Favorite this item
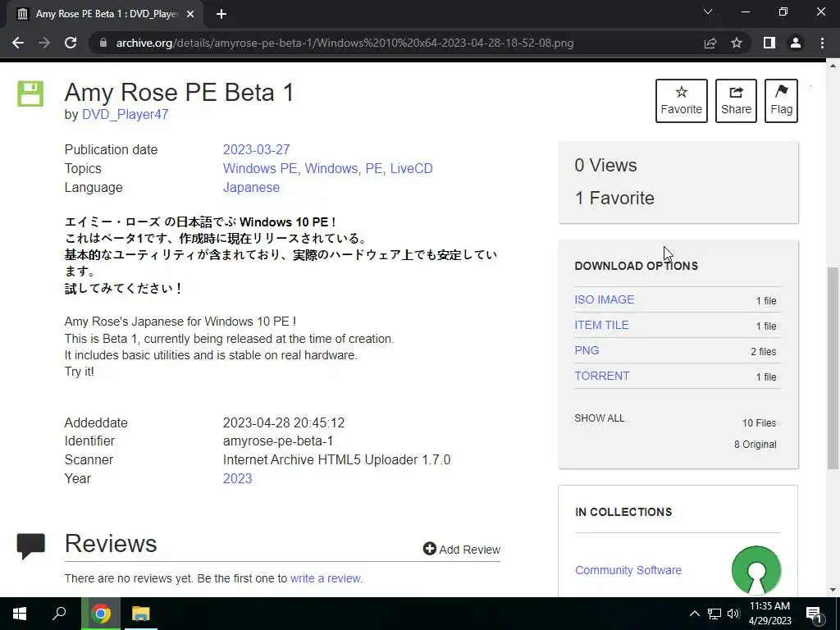The image size is (840, 630). [682, 101]
